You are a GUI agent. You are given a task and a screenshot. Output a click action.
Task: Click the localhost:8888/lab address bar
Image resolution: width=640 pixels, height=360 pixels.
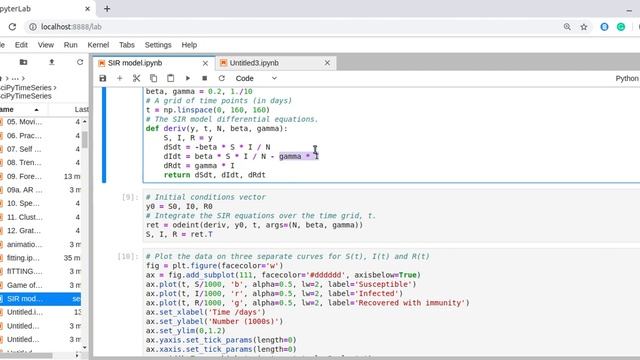[71, 27]
